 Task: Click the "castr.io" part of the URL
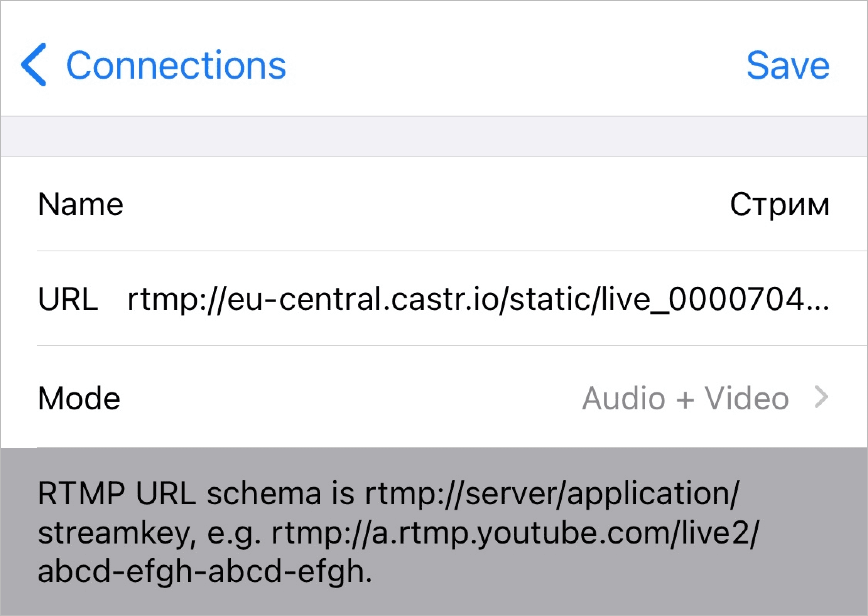tap(443, 299)
